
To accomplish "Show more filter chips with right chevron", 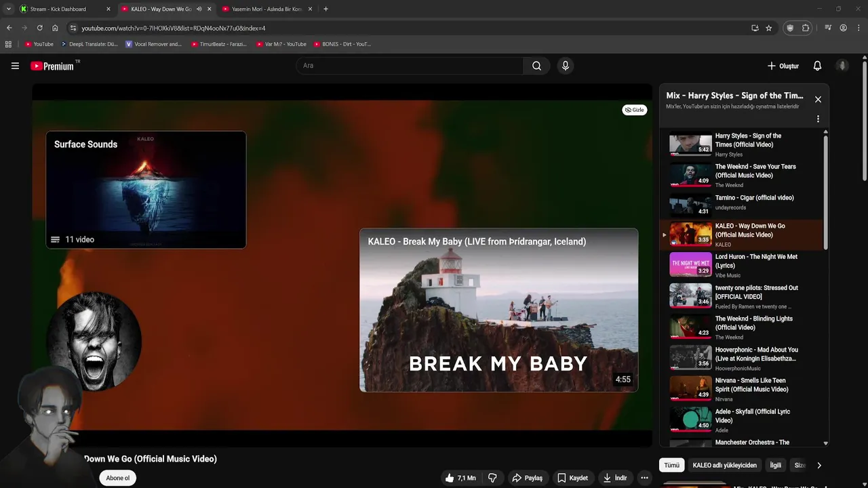I will tap(818, 466).
